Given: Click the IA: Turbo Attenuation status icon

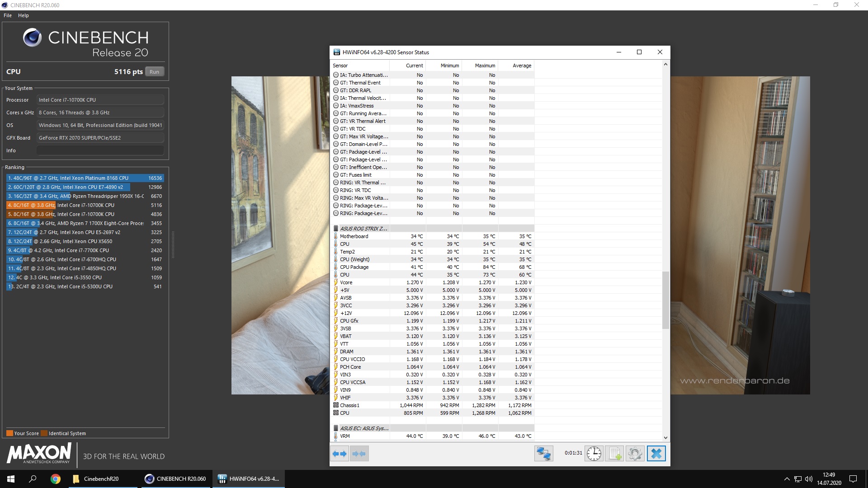Looking at the screenshot, I should point(335,75).
